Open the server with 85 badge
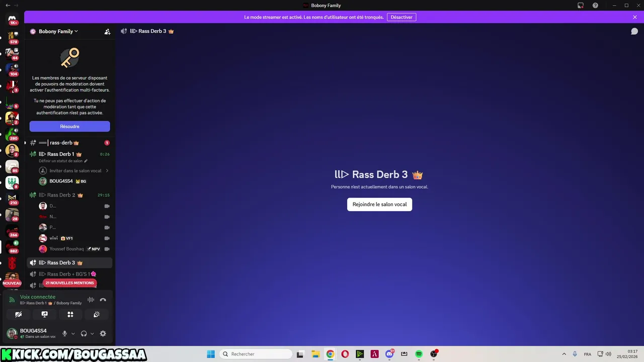Image resolution: width=644 pixels, height=362 pixels. [x=12, y=166]
